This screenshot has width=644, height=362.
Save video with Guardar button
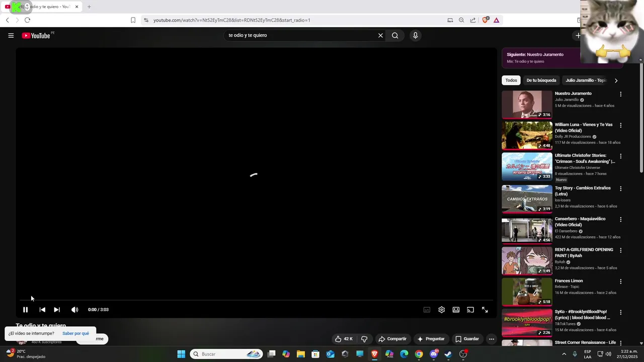467,339
